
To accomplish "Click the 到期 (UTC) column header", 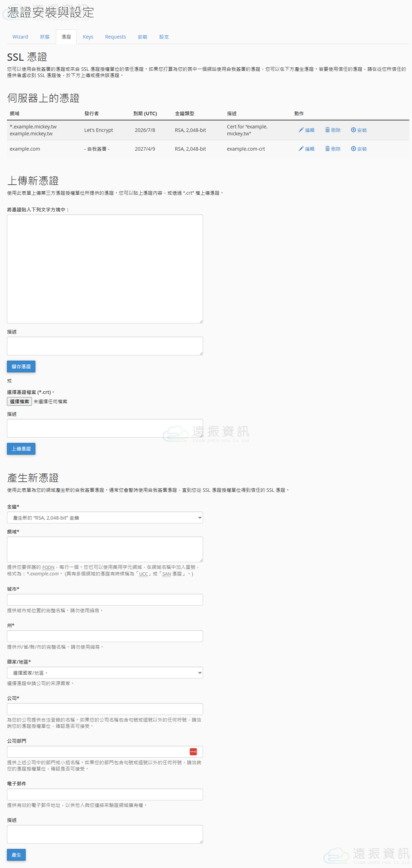I will (x=145, y=113).
